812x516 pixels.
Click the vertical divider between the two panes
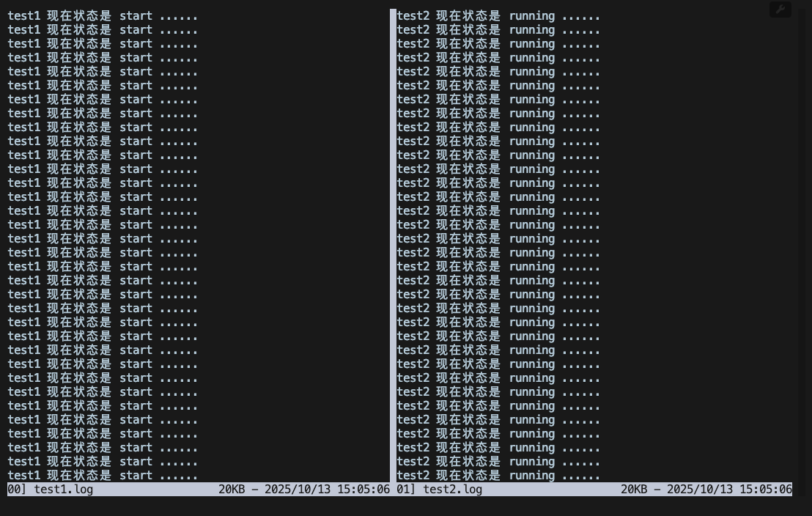394,242
